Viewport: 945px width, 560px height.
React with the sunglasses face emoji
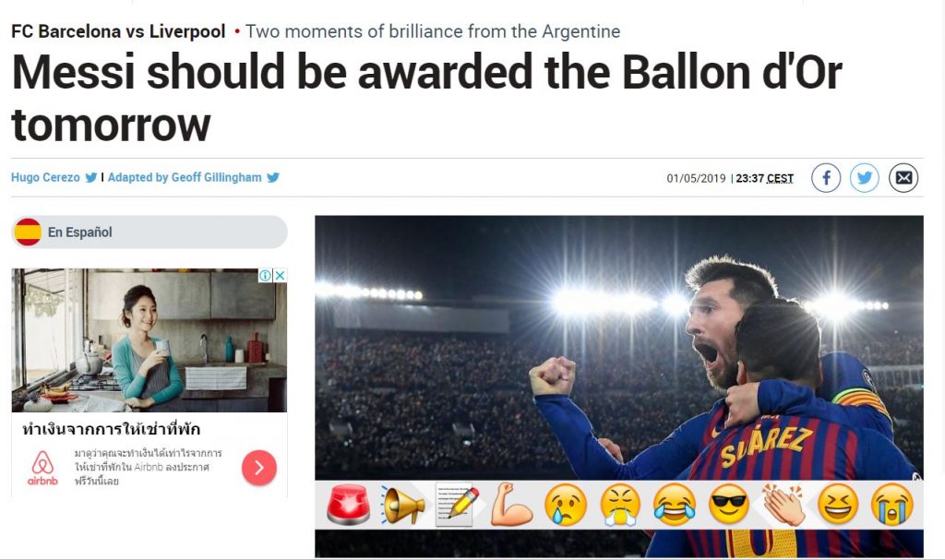(729, 505)
